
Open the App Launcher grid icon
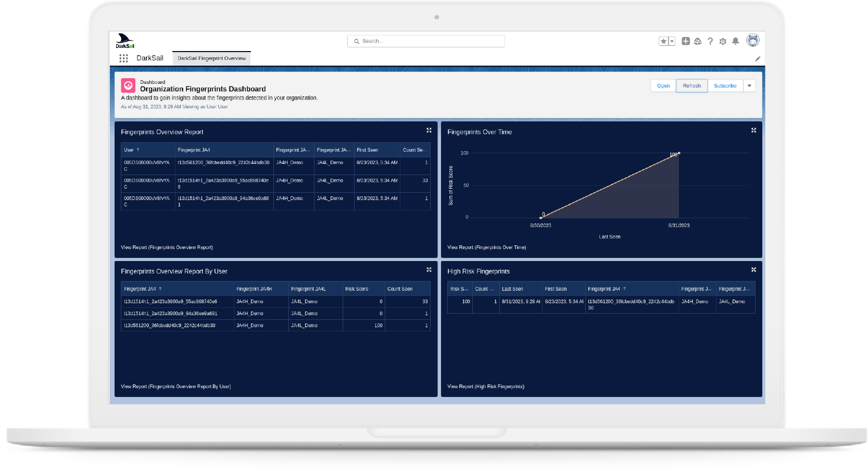point(123,58)
